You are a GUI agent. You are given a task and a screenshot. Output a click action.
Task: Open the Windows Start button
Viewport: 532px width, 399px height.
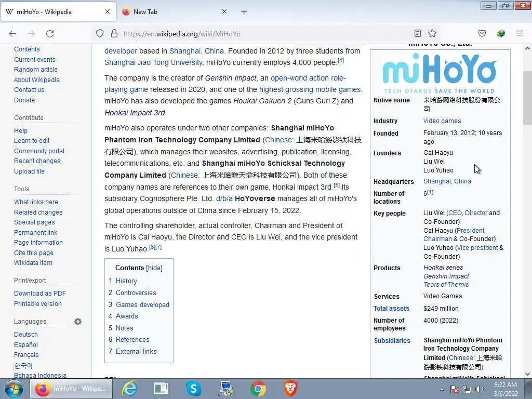coord(14,389)
